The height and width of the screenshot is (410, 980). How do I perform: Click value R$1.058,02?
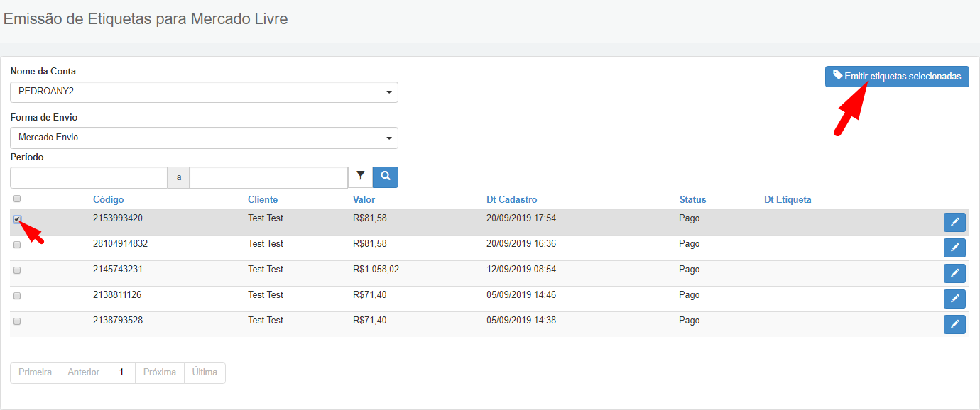376,270
